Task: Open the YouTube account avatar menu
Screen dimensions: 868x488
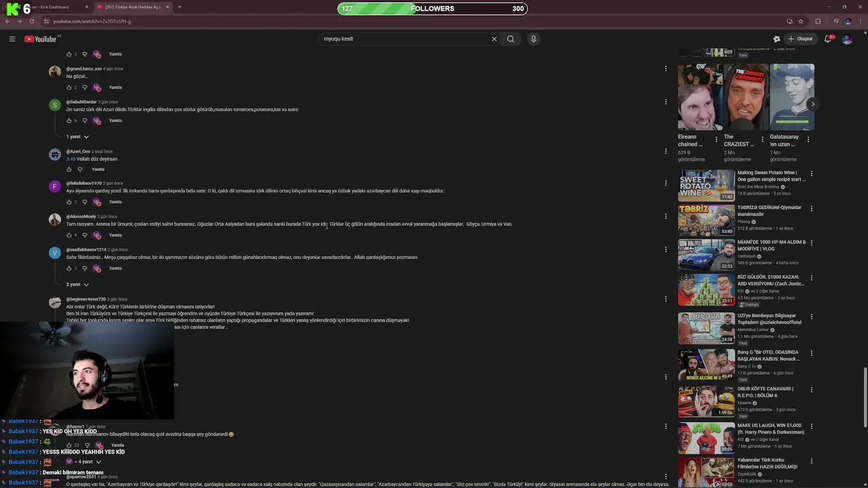Action: click(x=847, y=39)
